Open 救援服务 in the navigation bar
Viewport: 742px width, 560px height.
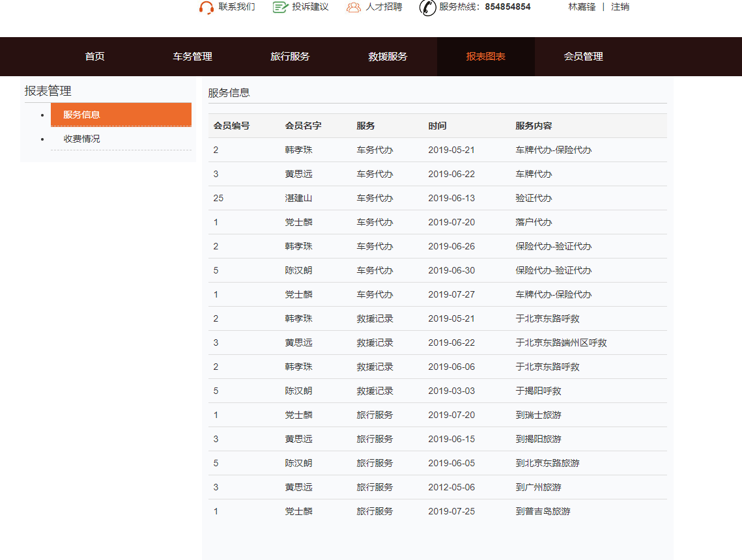click(x=388, y=57)
